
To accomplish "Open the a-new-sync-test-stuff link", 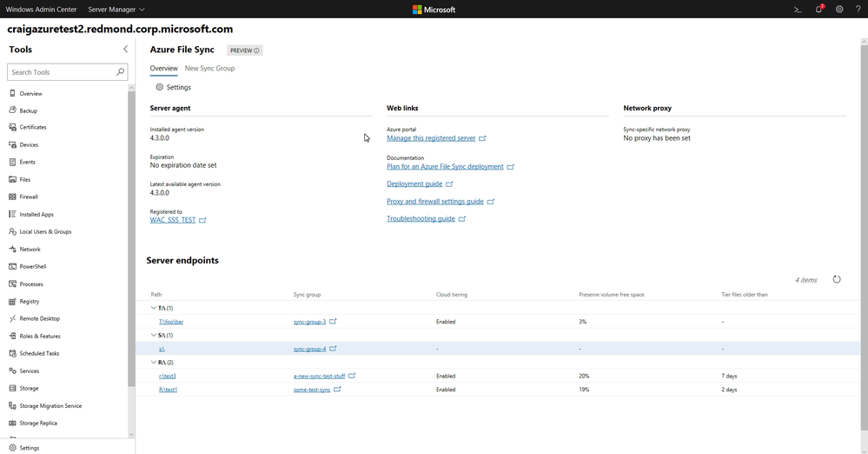I will click(319, 377).
